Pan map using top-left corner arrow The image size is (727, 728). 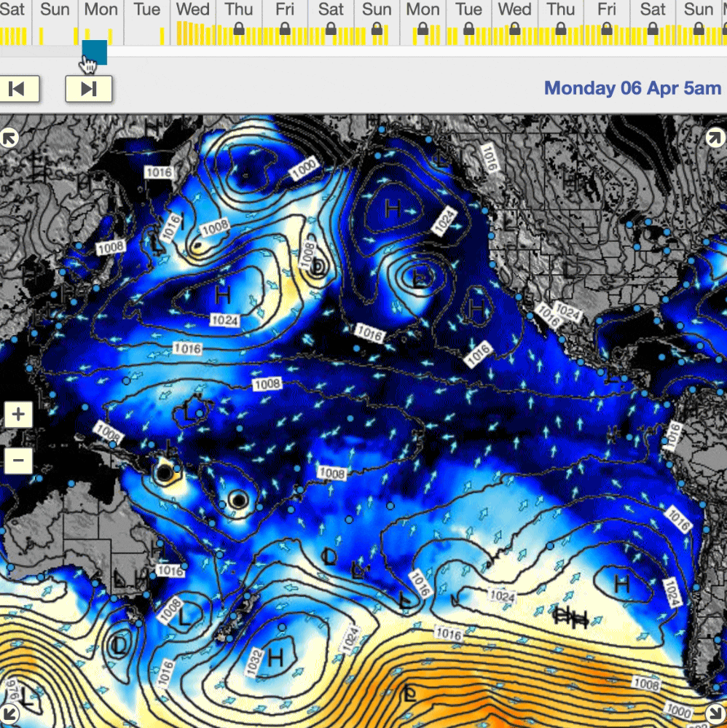pos(9,138)
